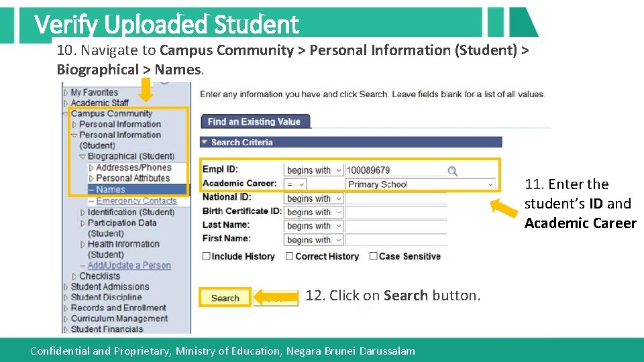
Task: Expand the Addresses/Phones folder
Action: [x=92, y=168]
